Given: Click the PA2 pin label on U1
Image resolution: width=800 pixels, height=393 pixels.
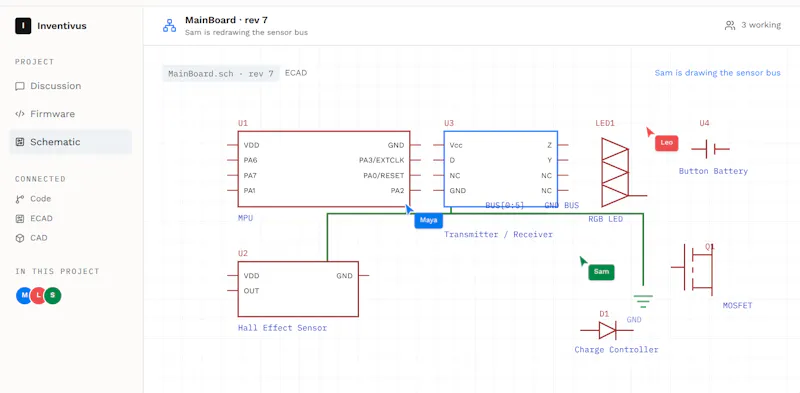Looking at the screenshot, I should [x=397, y=190].
